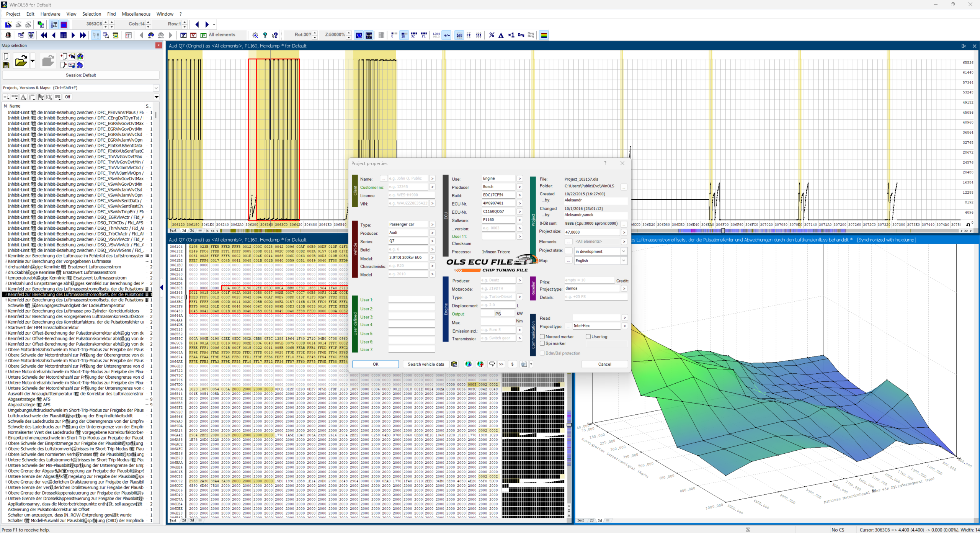
Task: Click the >> expand button in dialog
Action: pos(501,364)
